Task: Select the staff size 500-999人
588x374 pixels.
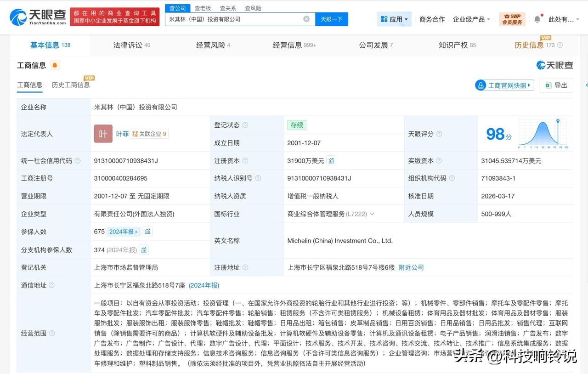Action: [496, 214]
